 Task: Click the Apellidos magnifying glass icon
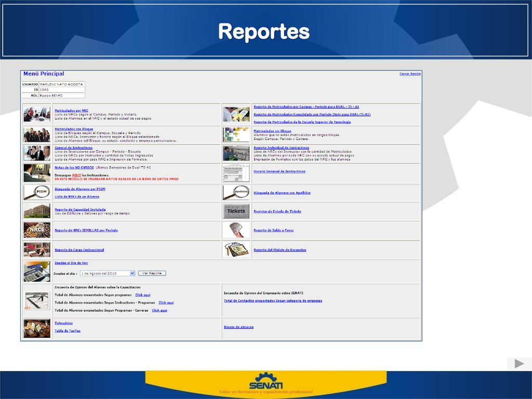(x=236, y=192)
